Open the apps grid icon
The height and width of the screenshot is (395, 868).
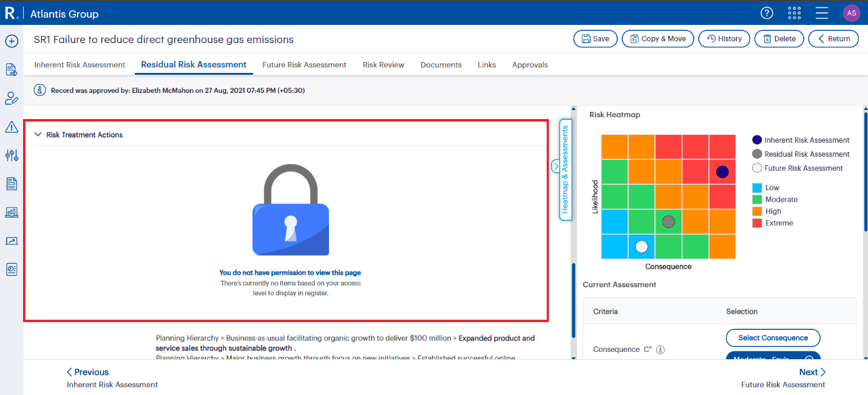pyautogui.click(x=794, y=13)
